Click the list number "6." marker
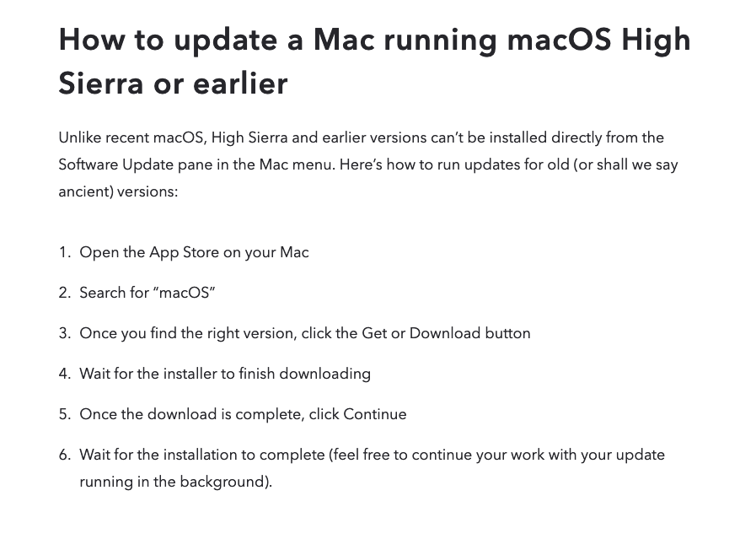The width and height of the screenshot is (756, 539). [65, 455]
